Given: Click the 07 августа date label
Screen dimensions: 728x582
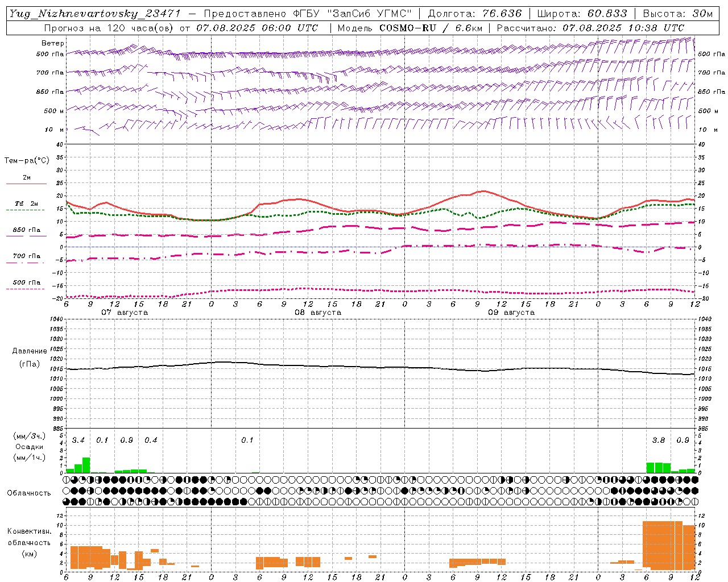Looking at the screenshot, I should (x=125, y=312).
